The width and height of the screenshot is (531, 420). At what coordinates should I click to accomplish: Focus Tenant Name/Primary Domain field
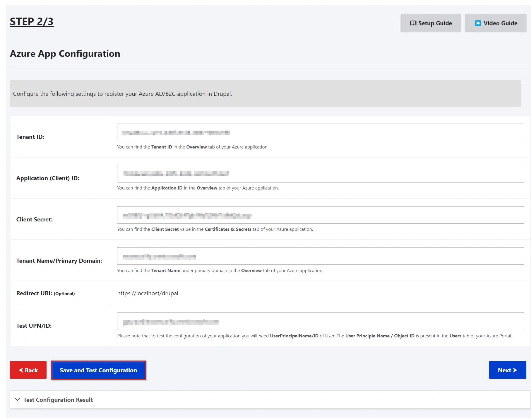pyautogui.click(x=321, y=256)
